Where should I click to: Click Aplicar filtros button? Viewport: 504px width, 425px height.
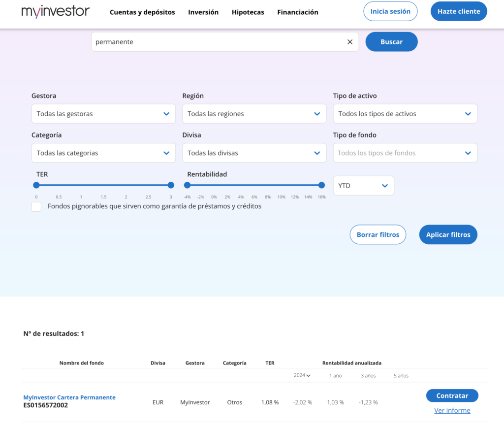point(448,234)
